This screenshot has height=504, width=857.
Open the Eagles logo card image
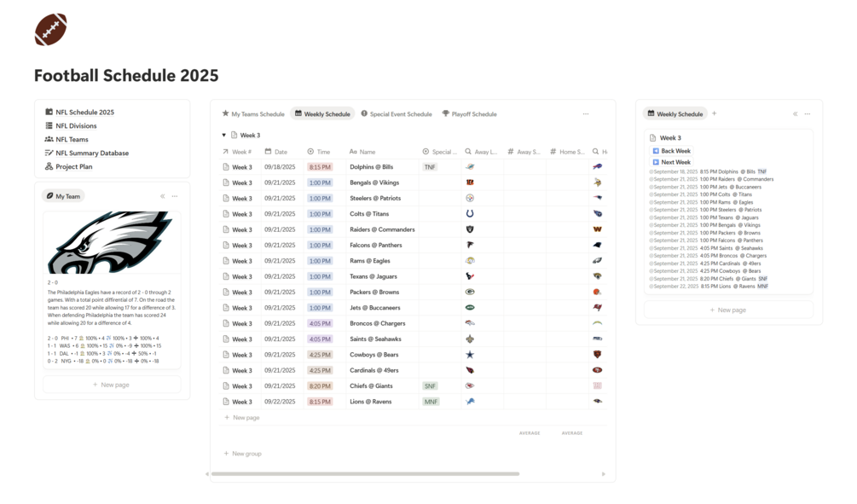click(112, 242)
